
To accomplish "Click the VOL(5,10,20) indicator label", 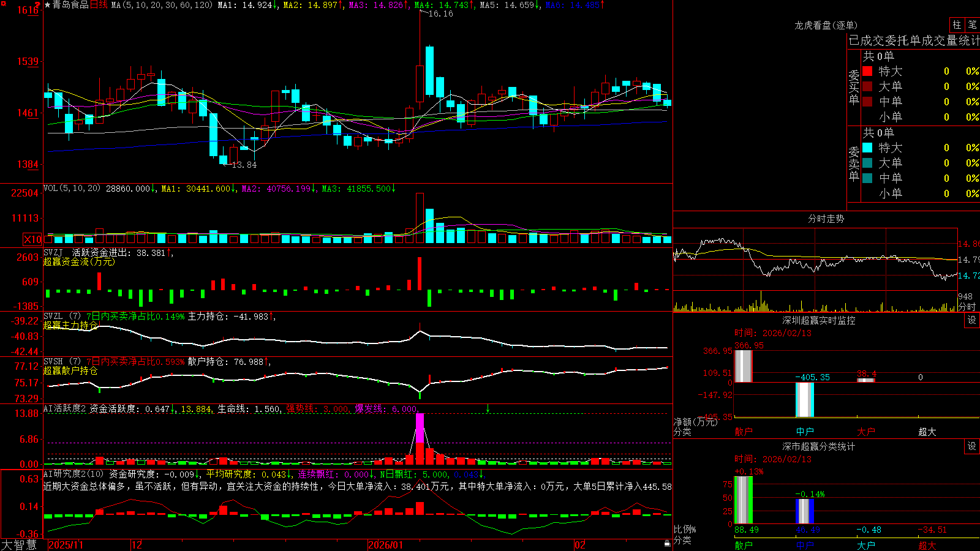I will point(72,189).
